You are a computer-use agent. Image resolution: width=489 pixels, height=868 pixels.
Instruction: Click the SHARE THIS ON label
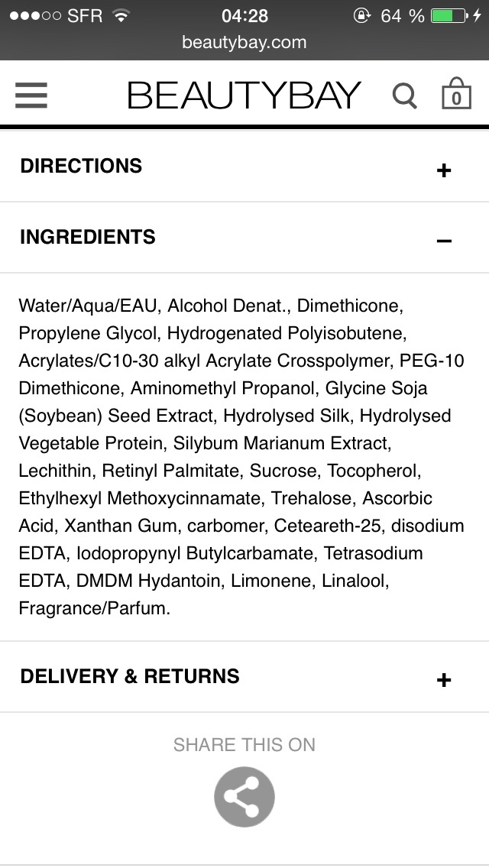coord(244,745)
